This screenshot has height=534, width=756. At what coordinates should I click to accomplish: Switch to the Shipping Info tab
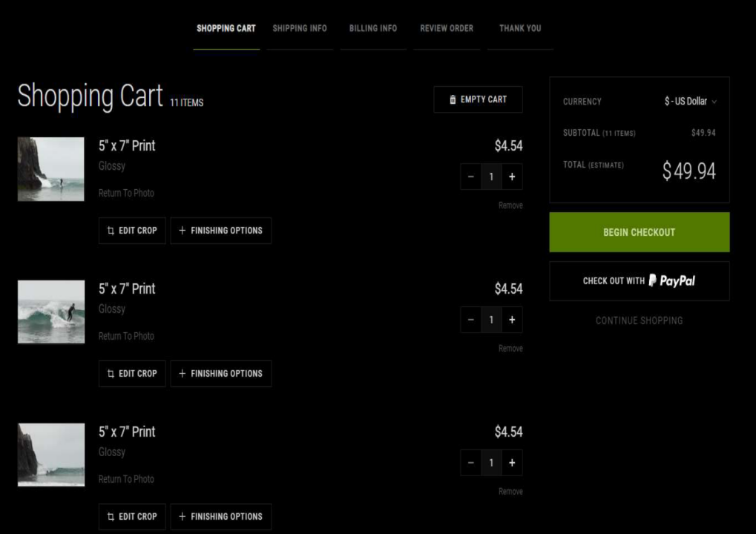300,28
